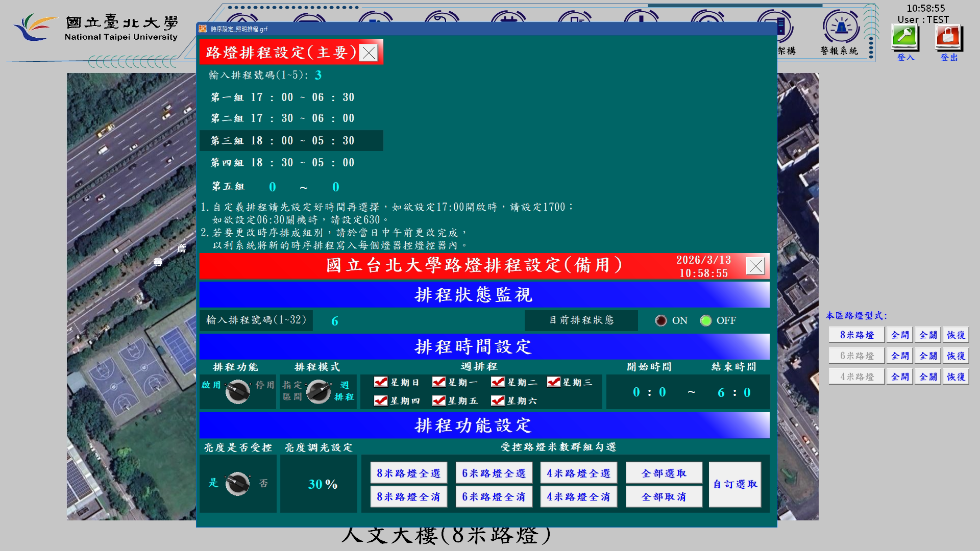This screenshot has width=980, height=551.
Task: Close the 路燈排程設定(主要) panel
Action: click(369, 53)
